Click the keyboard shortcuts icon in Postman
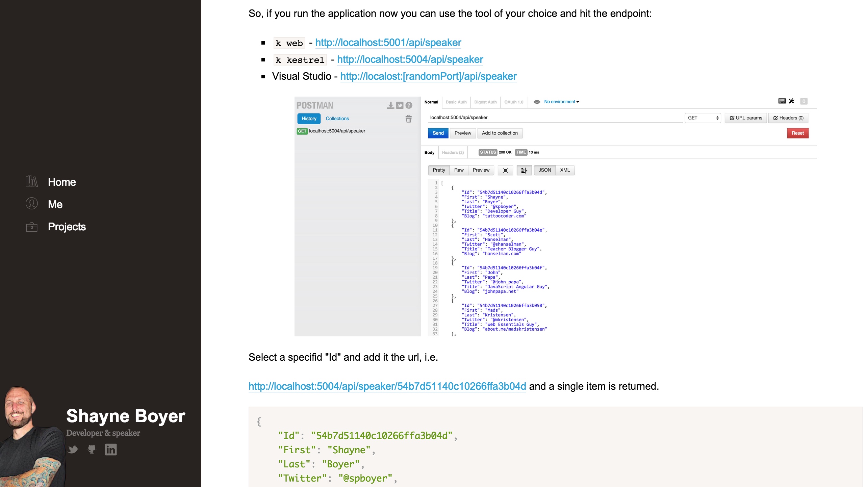The height and width of the screenshot is (487, 868). coord(782,101)
